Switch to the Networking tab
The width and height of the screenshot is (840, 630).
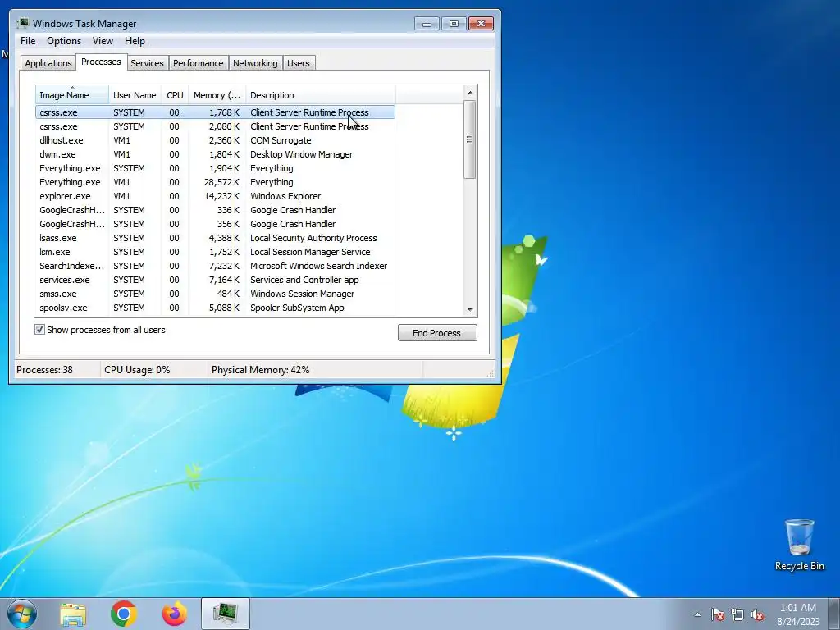(x=255, y=63)
